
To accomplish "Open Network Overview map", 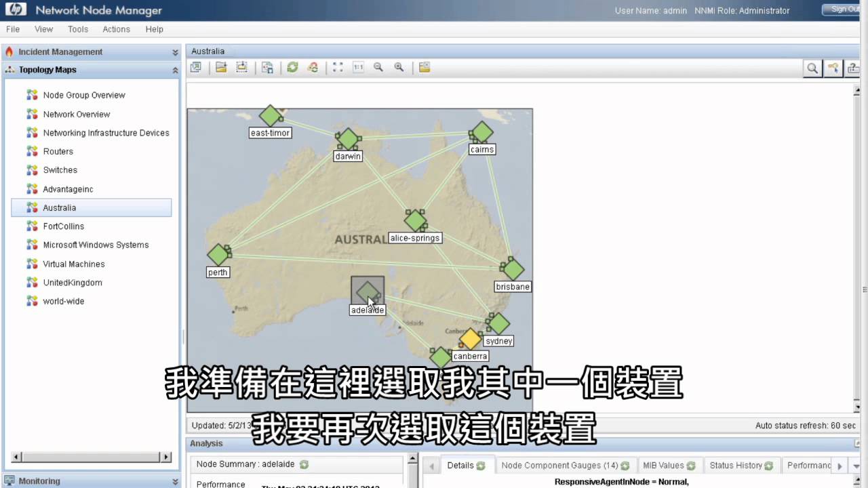I will pyautogui.click(x=77, y=114).
